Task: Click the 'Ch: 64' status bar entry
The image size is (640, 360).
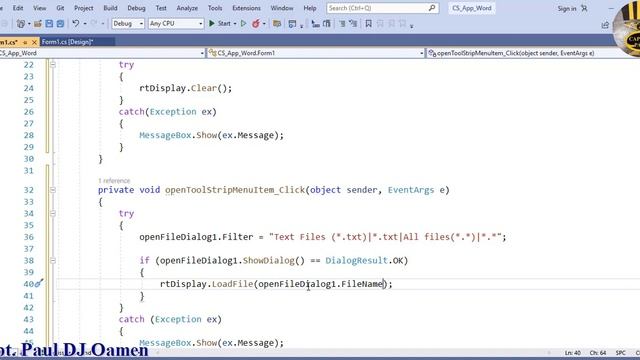Action: coord(598,353)
